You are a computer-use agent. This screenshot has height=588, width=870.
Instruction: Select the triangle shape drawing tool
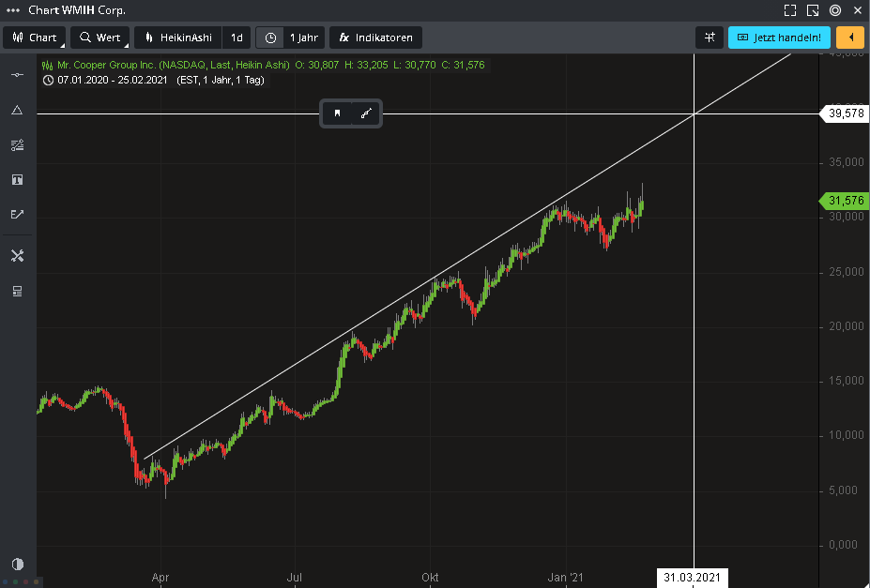17,110
